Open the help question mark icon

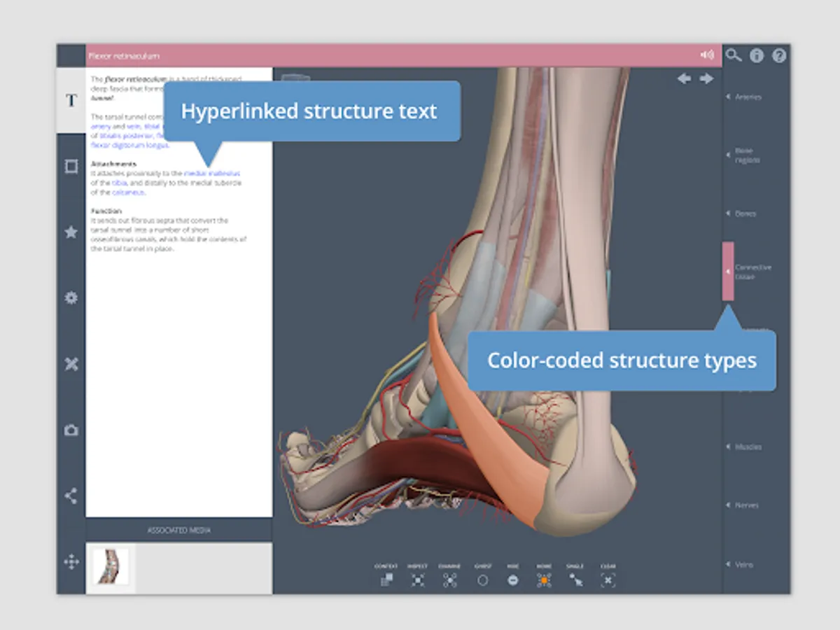[x=779, y=55]
